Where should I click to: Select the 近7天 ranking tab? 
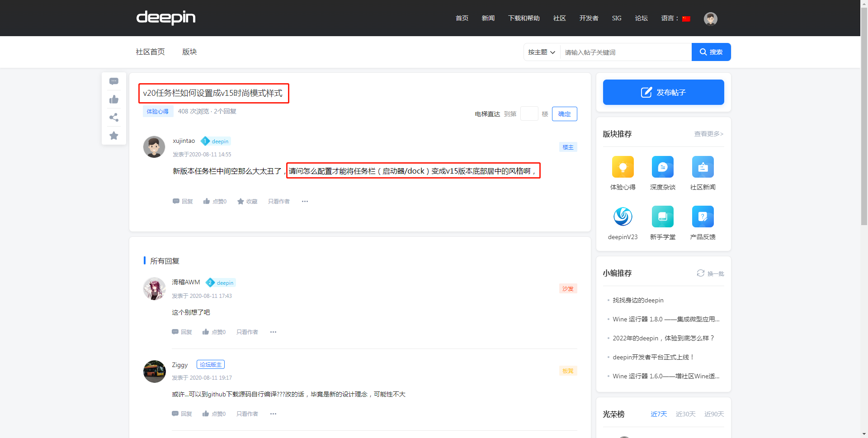pos(659,414)
